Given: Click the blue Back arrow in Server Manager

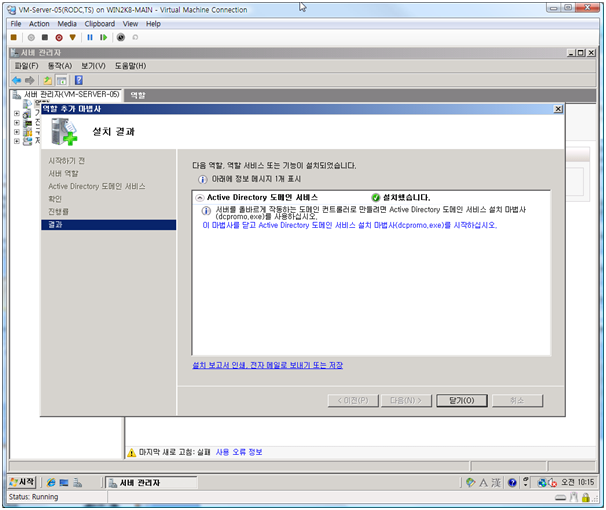Looking at the screenshot, I should [16, 80].
